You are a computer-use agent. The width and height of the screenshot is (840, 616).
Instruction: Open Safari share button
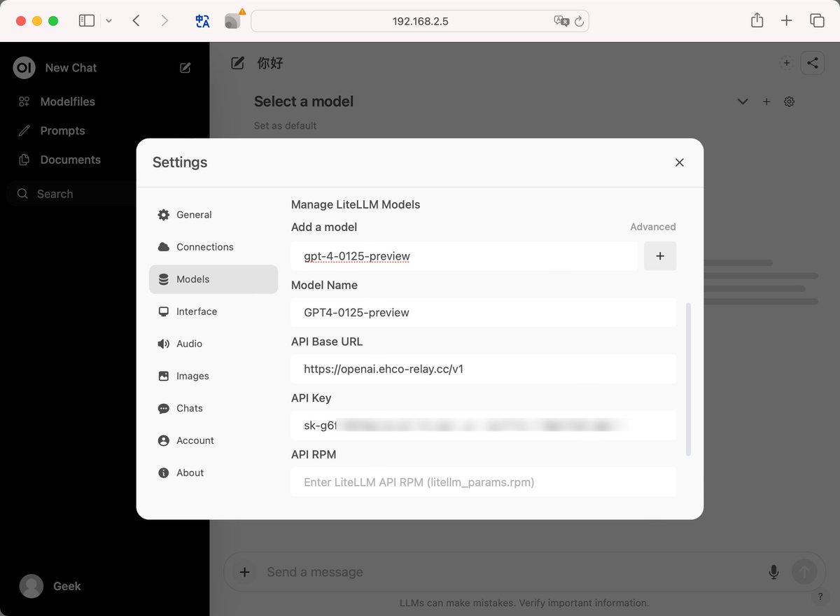coord(757,20)
